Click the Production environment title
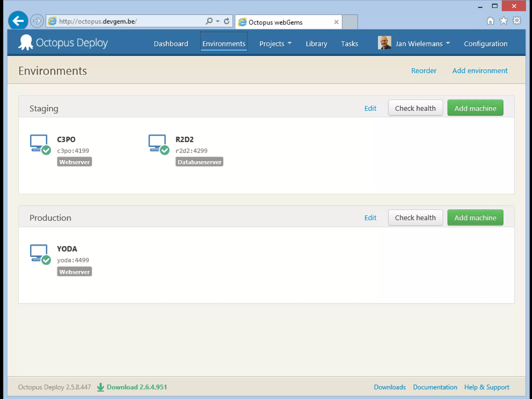This screenshot has height=399, width=532. pos(50,218)
